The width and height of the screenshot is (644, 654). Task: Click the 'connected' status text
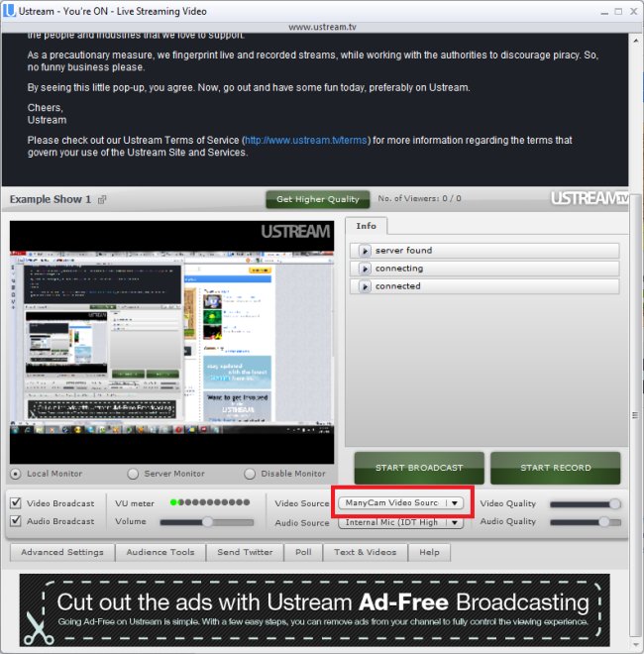click(397, 286)
